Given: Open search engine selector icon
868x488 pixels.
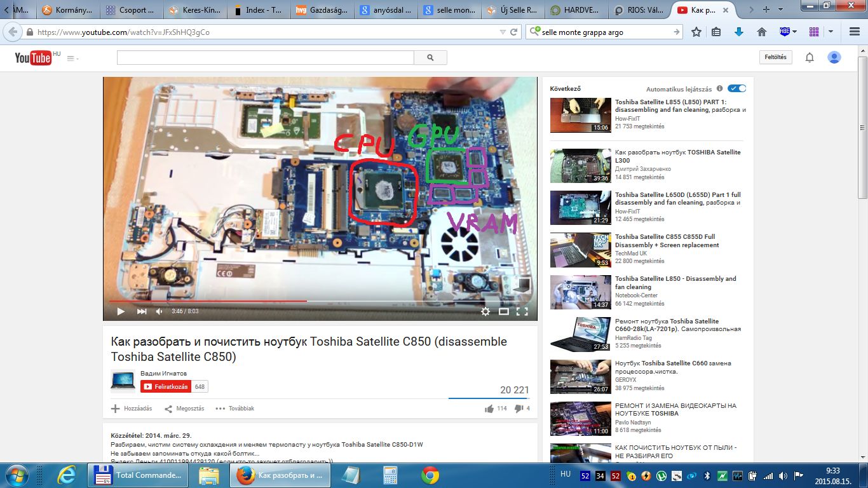Looking at the screenshot, I should tap(535, 31).
